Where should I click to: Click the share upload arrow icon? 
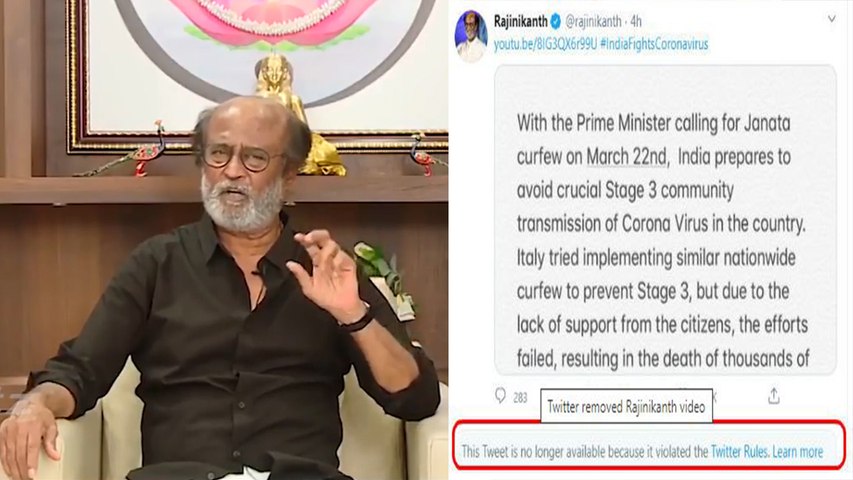(x=774, y=396)
